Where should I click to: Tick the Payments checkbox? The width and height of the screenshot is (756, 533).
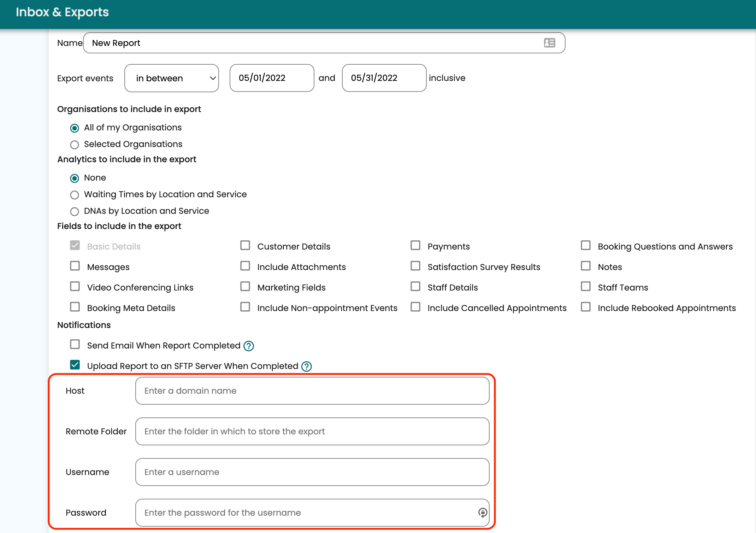(x=415, y=246)
